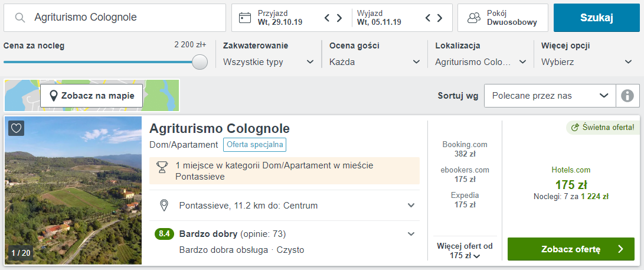Click the Zobacz na mapie map button
Image resolution: width=644 pixels, height=270 pixels.
(x=91, y=96)
